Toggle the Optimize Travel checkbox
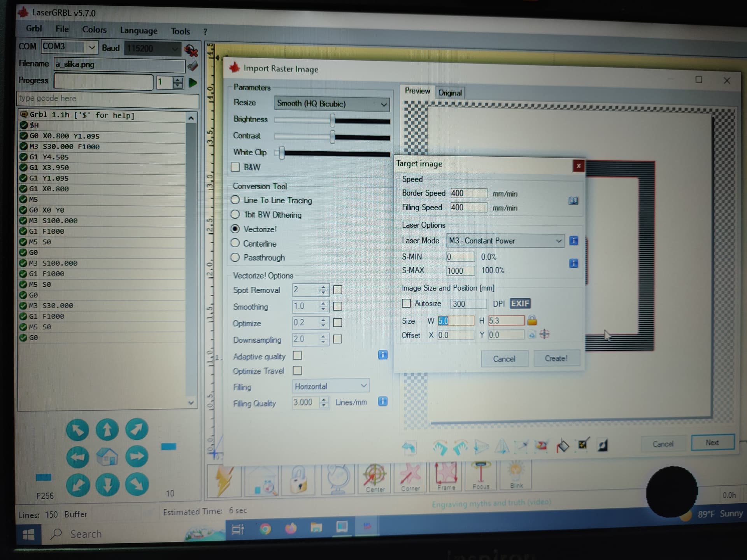This screenshot has height=560, width=747. click(298, 370)
